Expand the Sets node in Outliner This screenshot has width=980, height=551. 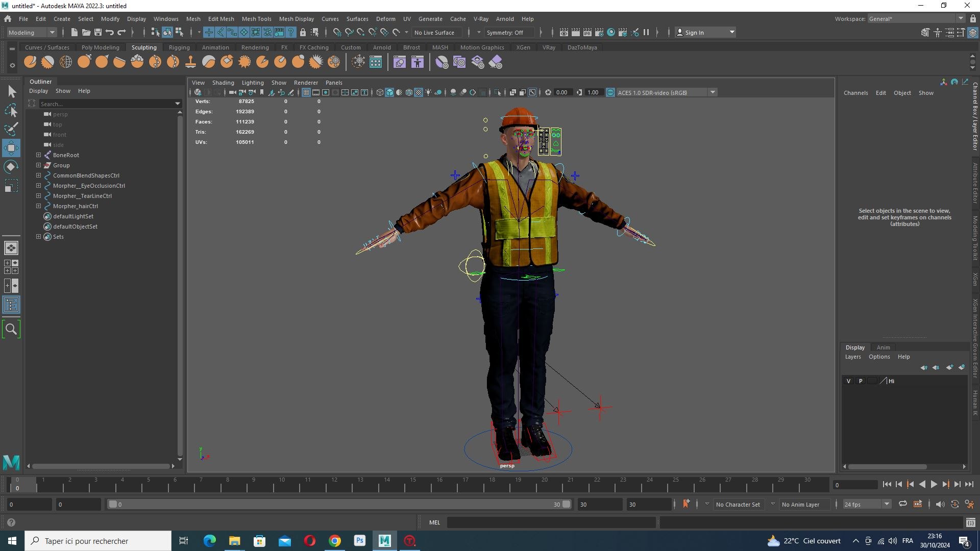38,236
